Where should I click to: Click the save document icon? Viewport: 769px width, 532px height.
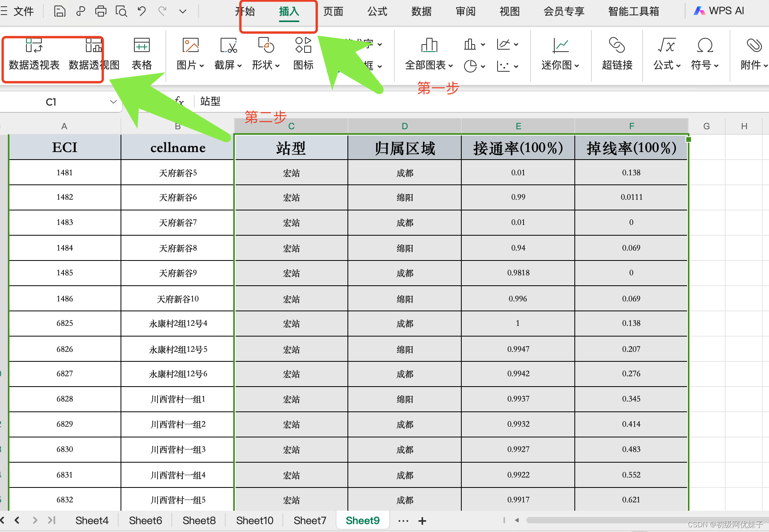click(59, 11)
